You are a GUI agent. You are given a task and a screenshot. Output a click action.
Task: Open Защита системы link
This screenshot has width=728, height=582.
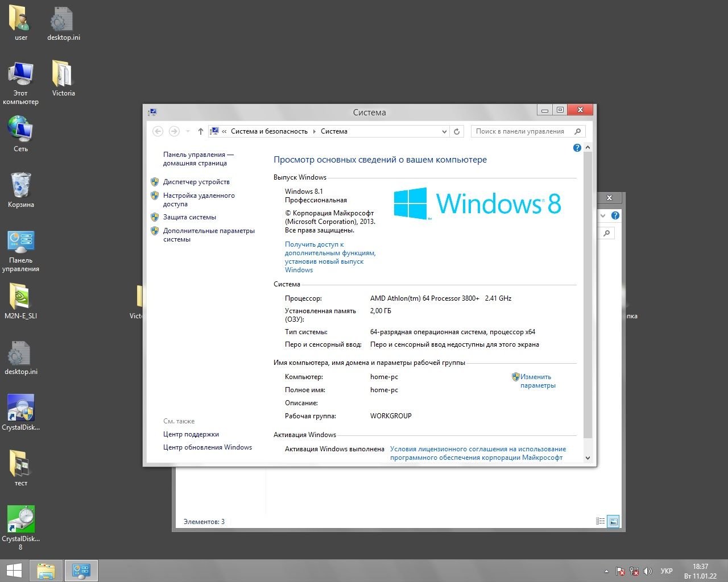click(x=189, y=217)
